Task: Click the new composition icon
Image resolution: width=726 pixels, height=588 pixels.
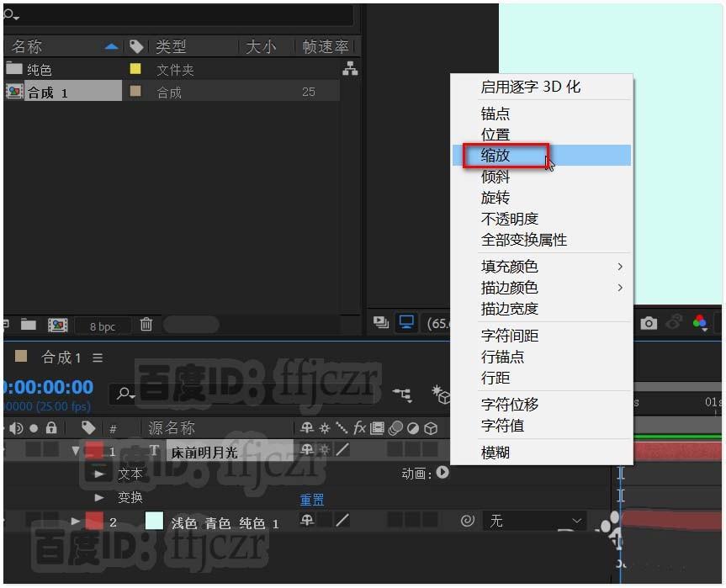Action: pyautogui.click(x=57, y=325)
